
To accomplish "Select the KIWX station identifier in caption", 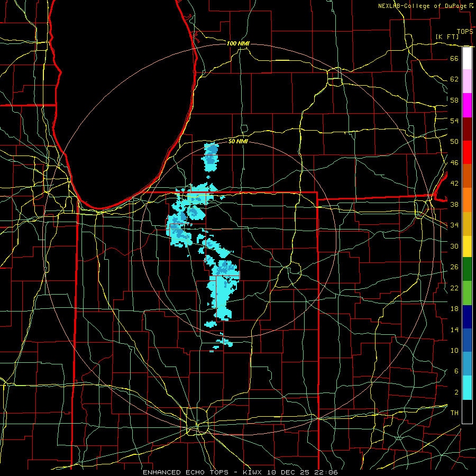I will [x=254, y=472].
